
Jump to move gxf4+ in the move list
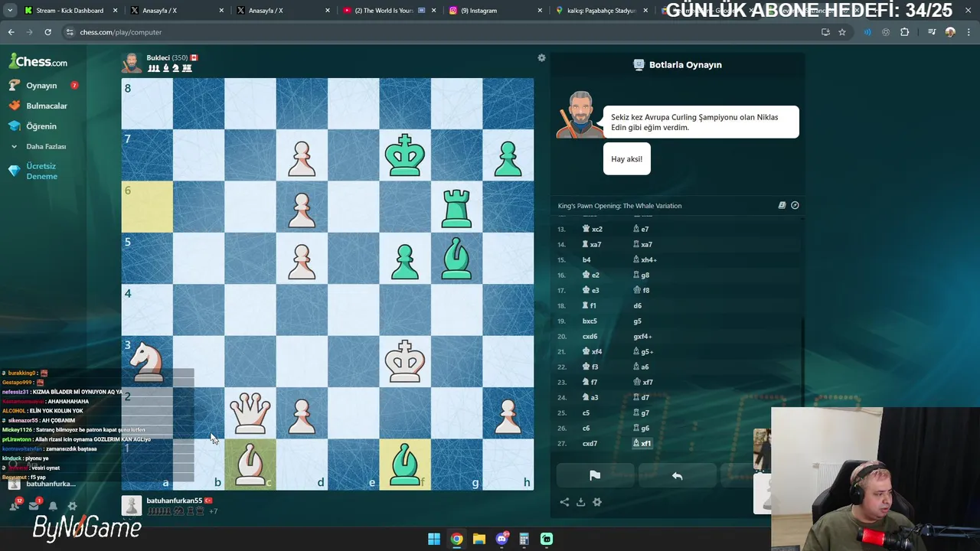point(642,336)
